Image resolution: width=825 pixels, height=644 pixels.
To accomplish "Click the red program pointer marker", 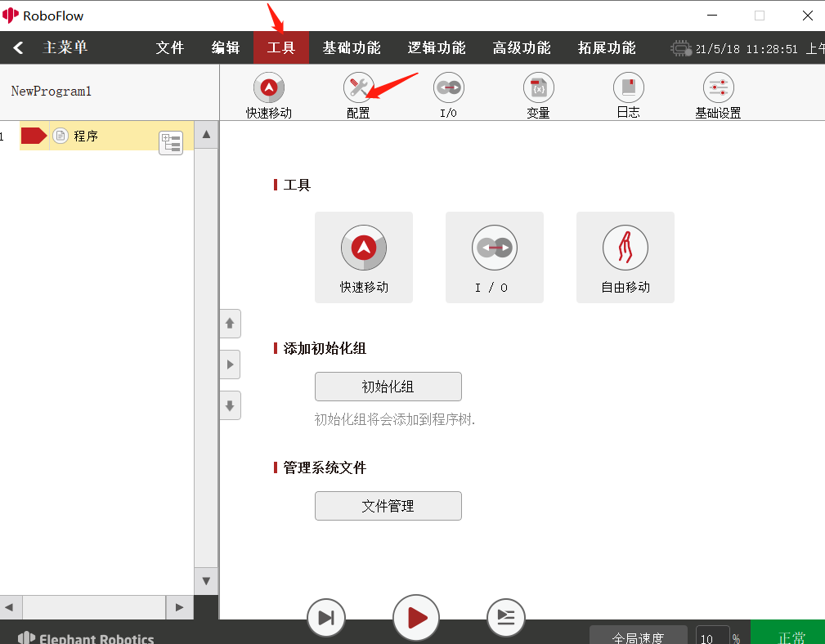I will [34, 136].
